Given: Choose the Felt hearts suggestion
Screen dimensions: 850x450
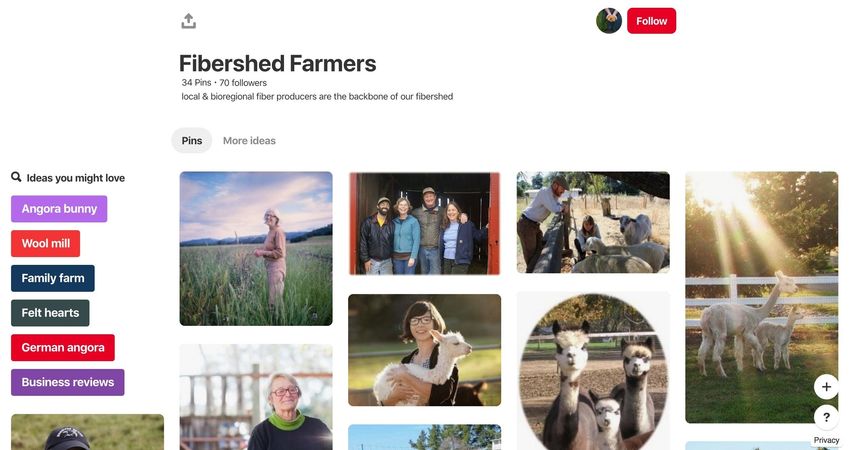Looking at the screenshot, I should (50, 313).
